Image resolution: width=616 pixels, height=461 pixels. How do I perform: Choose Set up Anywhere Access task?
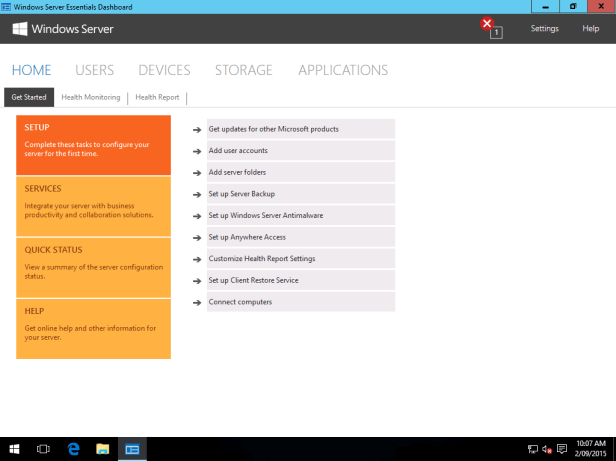coord(246,237)
